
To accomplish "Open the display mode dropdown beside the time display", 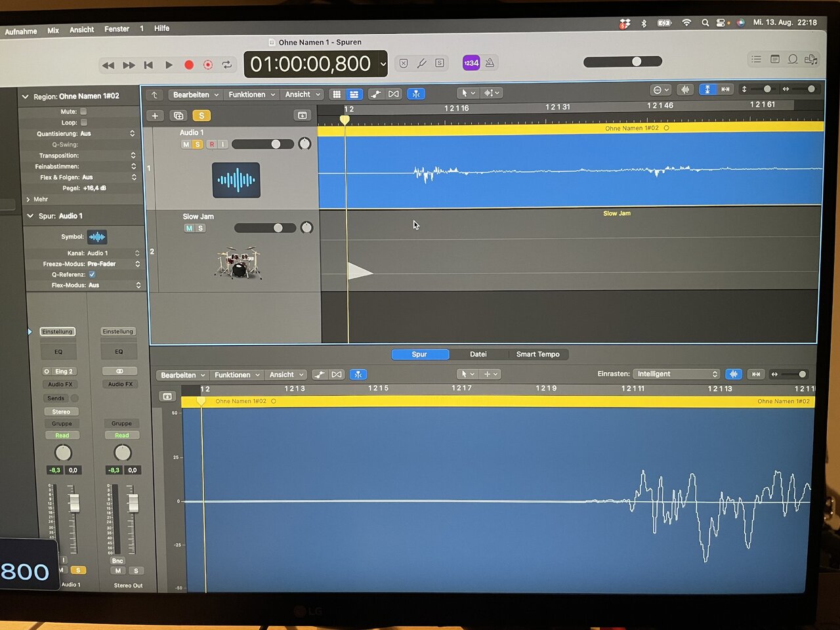I will [383, 64].
